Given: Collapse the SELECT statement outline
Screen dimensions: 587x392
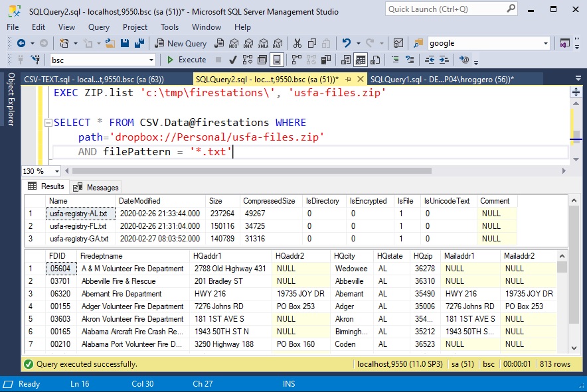Looking at the screenshot, I should (48, 122).
